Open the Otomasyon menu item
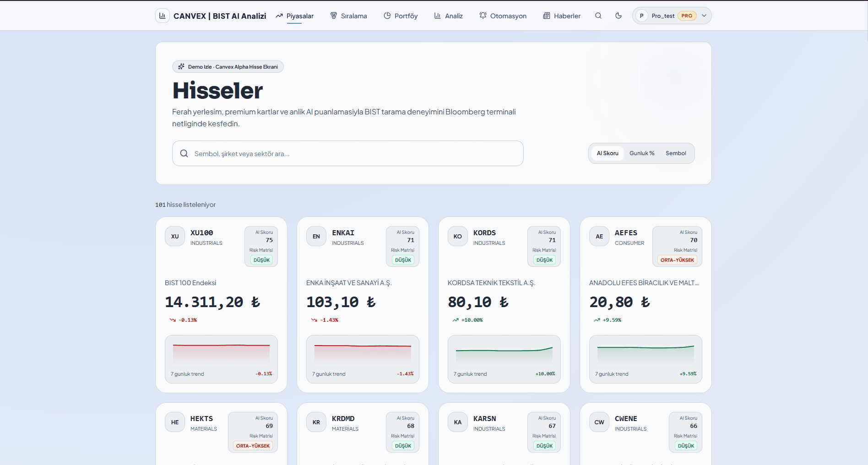This screenshot has width=868, height=465. coord(503,16)
